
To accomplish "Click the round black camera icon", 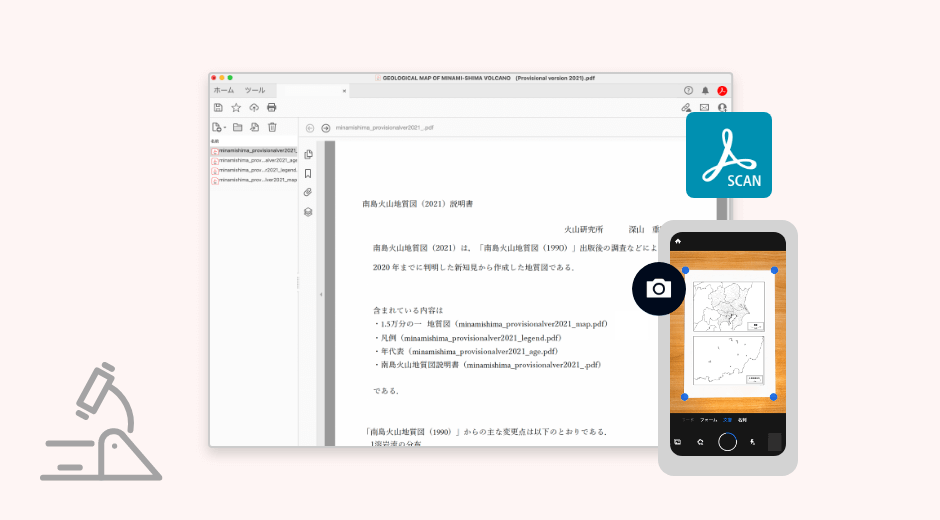I will (x=658, y=288).
